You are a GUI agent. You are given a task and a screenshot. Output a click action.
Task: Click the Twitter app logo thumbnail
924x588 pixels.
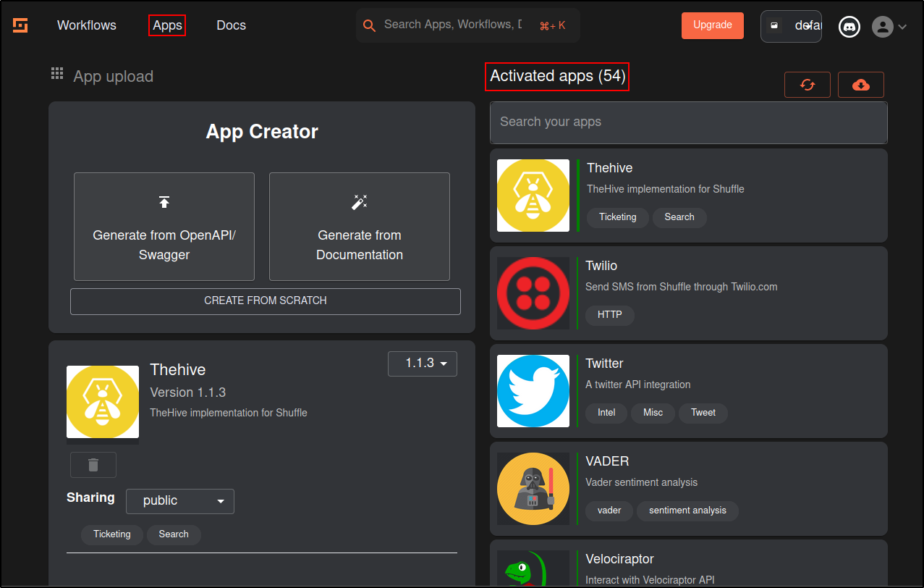click(533, 391)
